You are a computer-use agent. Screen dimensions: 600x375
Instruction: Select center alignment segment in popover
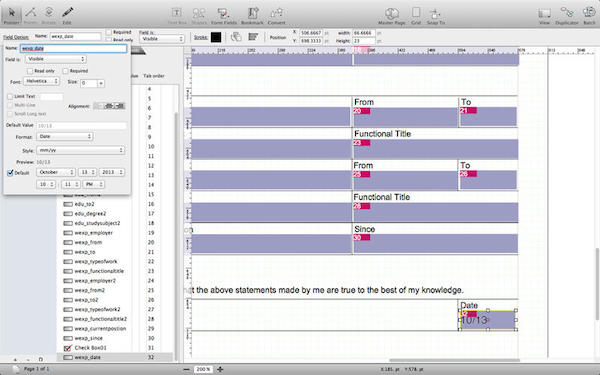[109, 106]
